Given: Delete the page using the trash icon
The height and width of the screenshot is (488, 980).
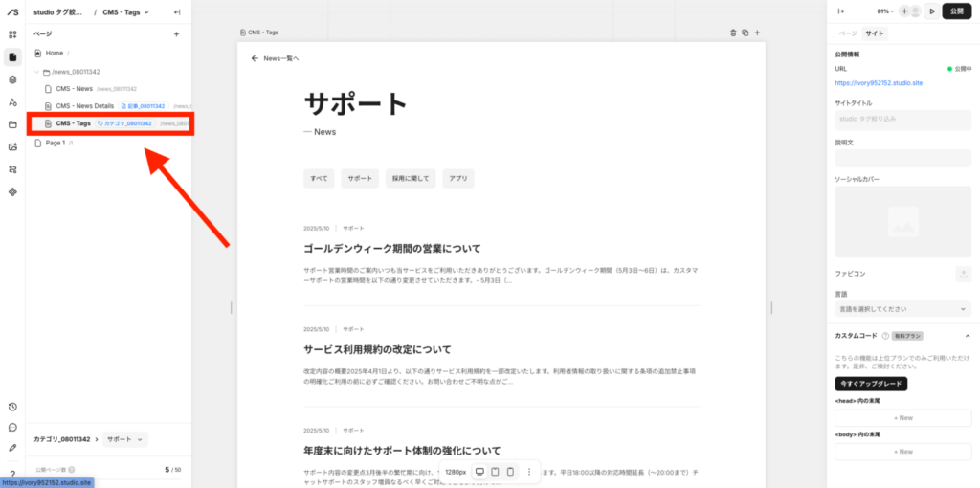Looking at the screenshot, I should click(733, 33).
